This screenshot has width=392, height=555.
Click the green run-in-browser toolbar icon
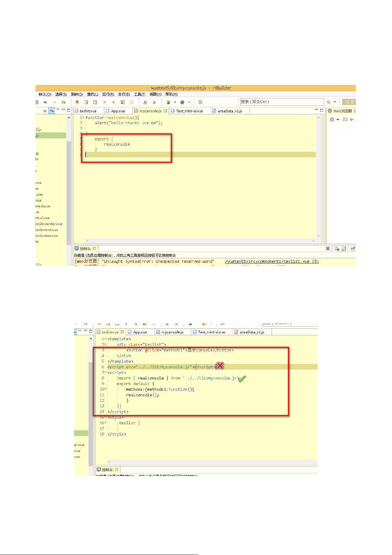pyautogui.click(x=168, y=102)
